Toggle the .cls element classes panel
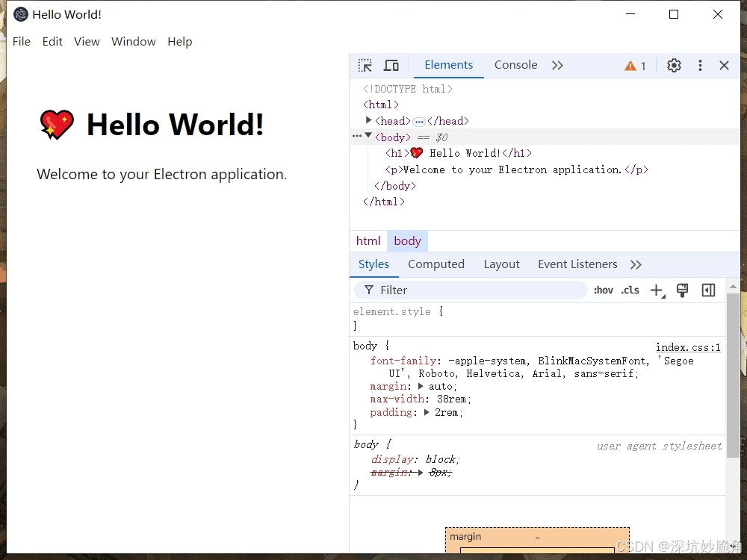This screenshot has width=747, height=560. point(630,290)
